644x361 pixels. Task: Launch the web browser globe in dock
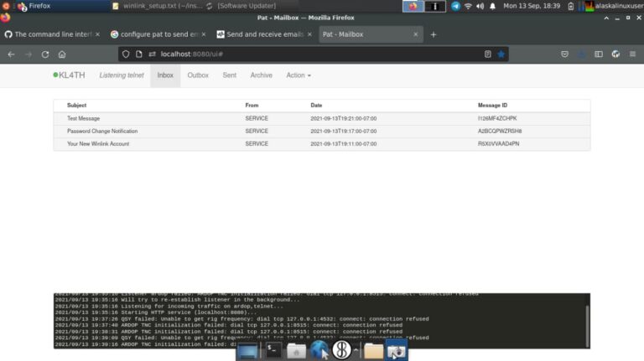(x=319, y=350)
